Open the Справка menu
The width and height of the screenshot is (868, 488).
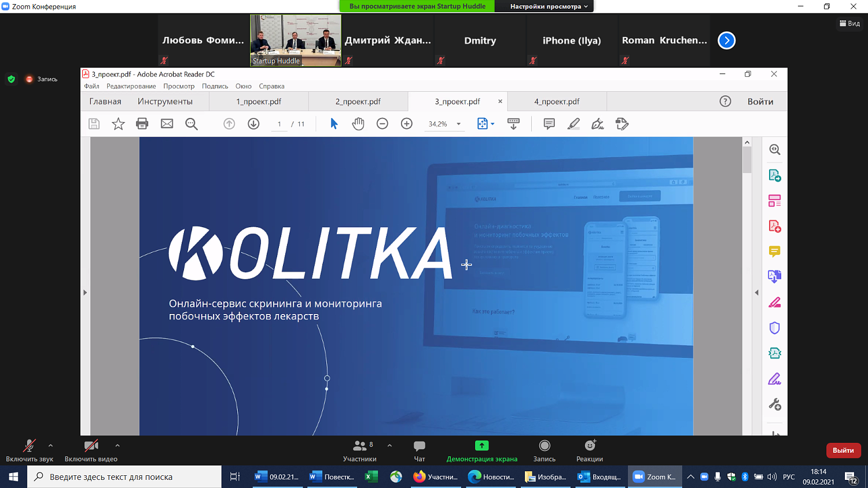point(271,86)
